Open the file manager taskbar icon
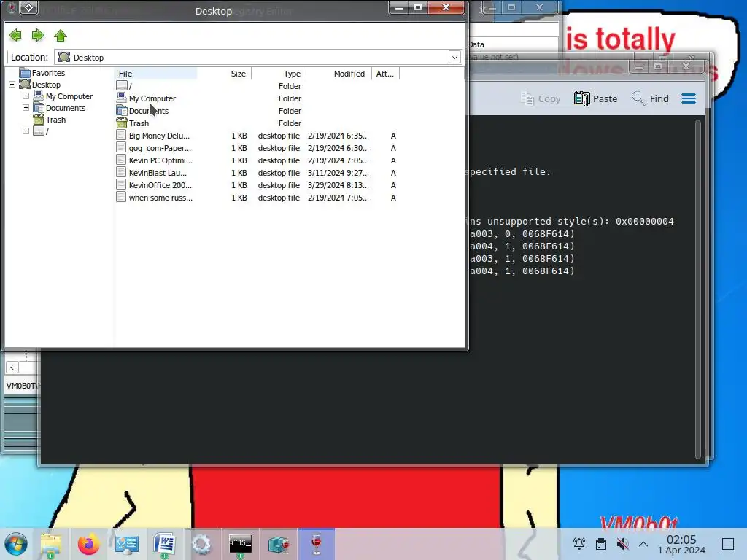 click(51, 544)
